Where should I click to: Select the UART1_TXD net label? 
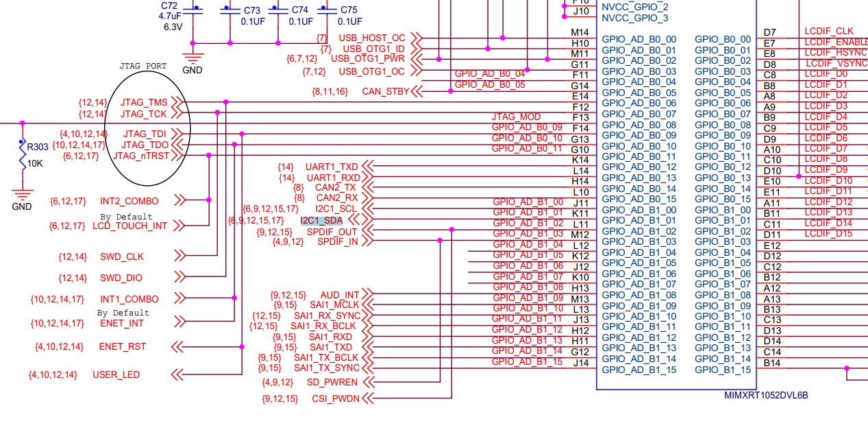332,167
